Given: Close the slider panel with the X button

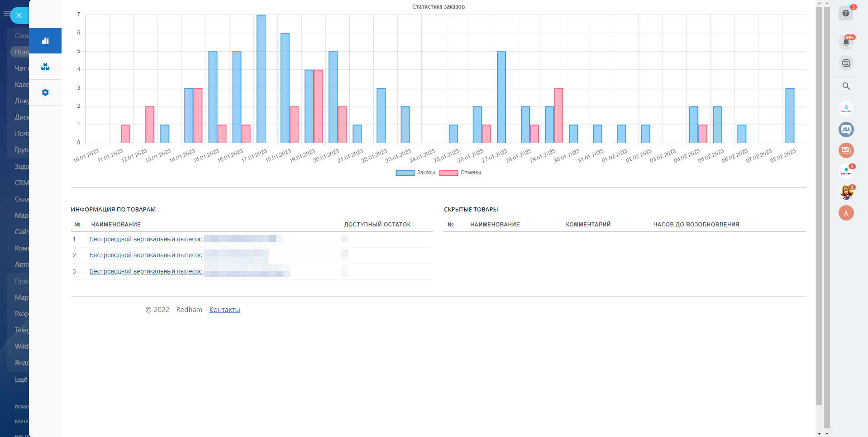Looking at the screenshot, I should coord(19,15).
